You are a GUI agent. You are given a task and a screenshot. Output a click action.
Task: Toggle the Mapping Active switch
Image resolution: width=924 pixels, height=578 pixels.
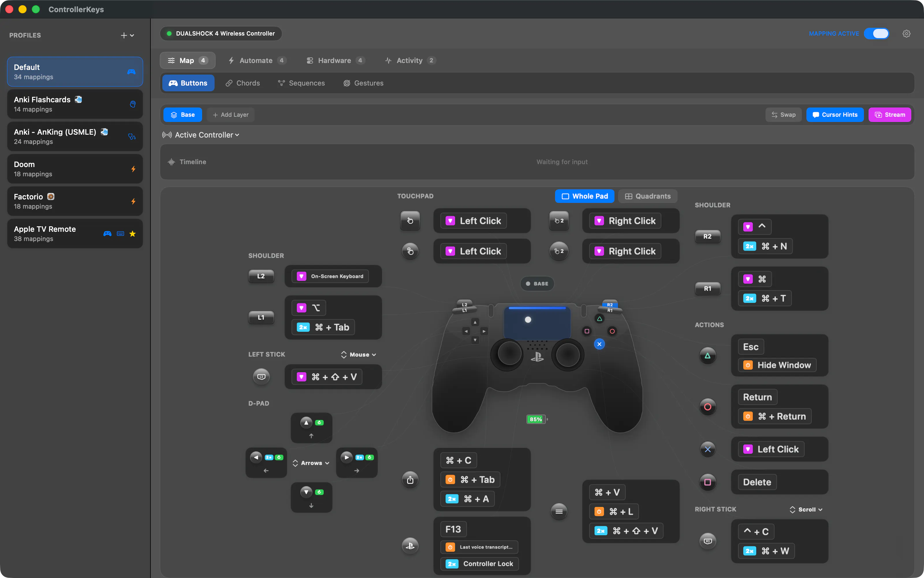pyautogui.click(x=877, y=34)
